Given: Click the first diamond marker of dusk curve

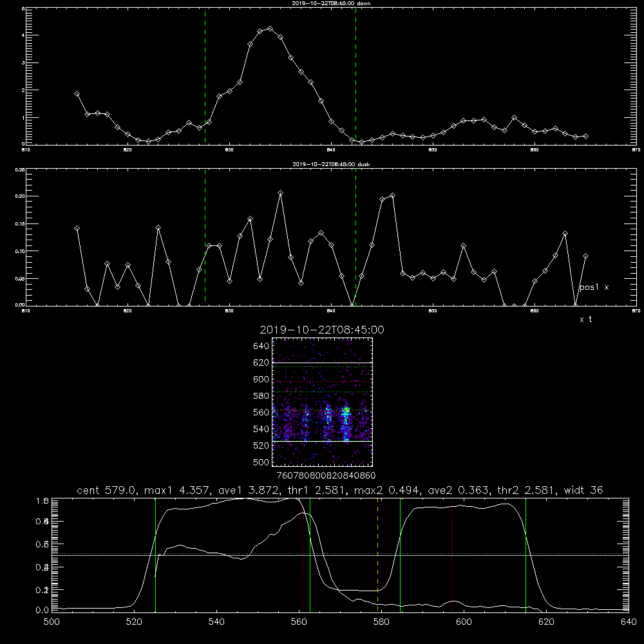Looking at the screenshot, I should [77, 229].
